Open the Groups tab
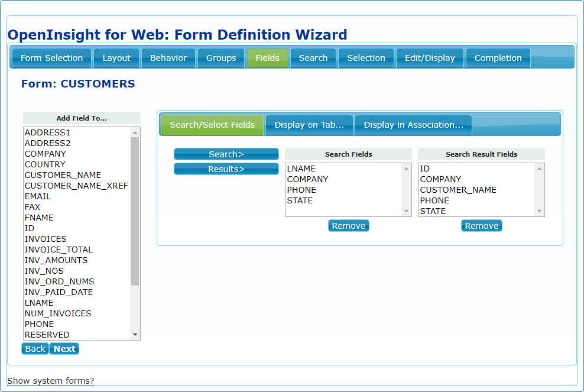This screenshot has height=392, width=584. coord(221,58)
